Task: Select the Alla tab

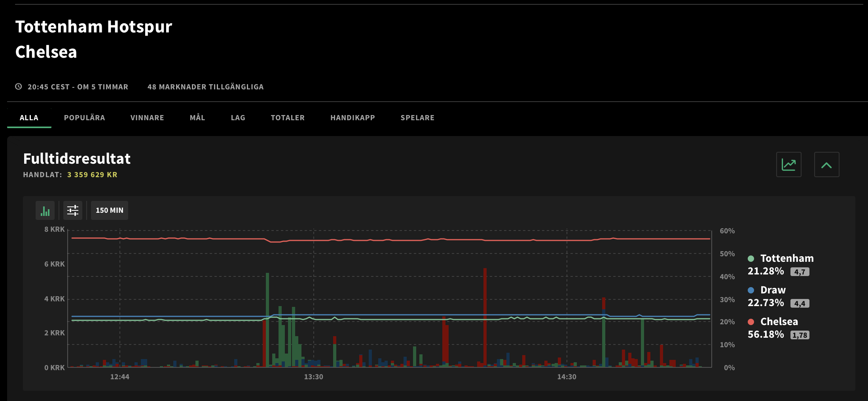Action: [x=29, y=118]
